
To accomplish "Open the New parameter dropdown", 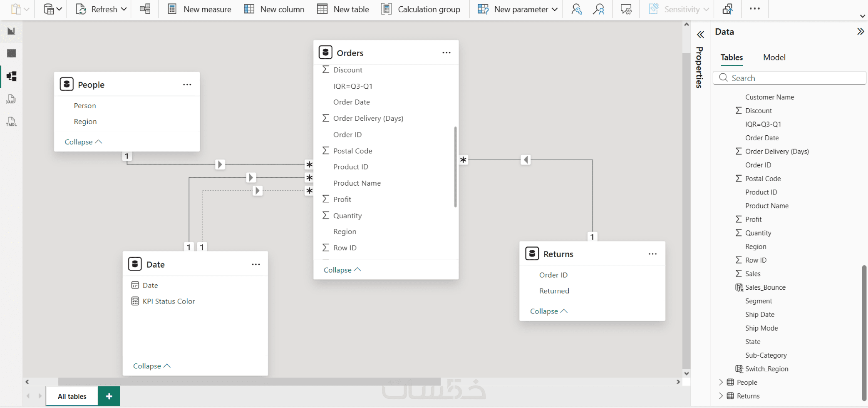I will 555,9.
